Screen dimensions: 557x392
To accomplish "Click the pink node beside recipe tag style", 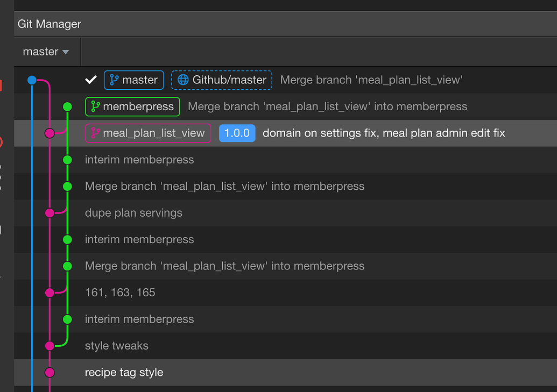I will (50, 373).
